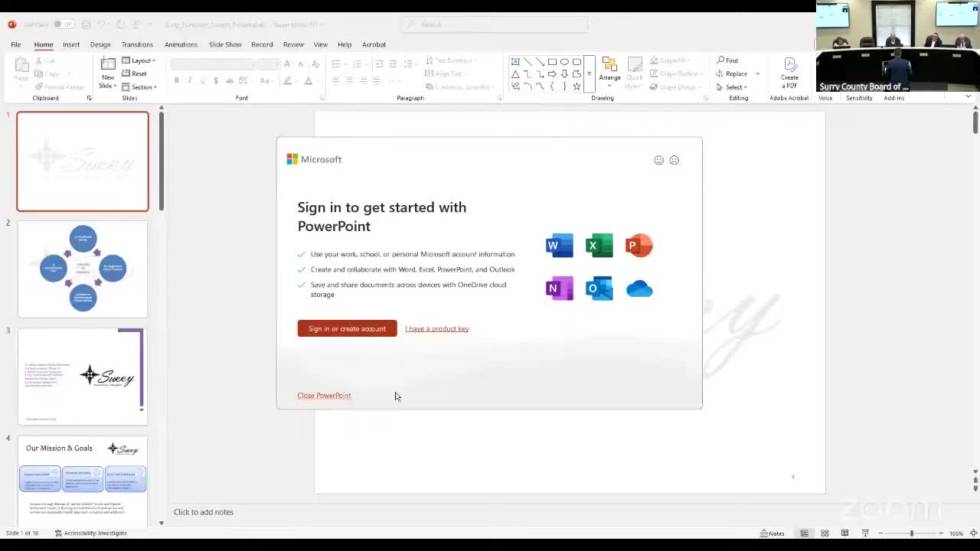Image resolution: width=980 pixels, height=551 pixels.
Task: Select the Oval shape
Action: 564,61
